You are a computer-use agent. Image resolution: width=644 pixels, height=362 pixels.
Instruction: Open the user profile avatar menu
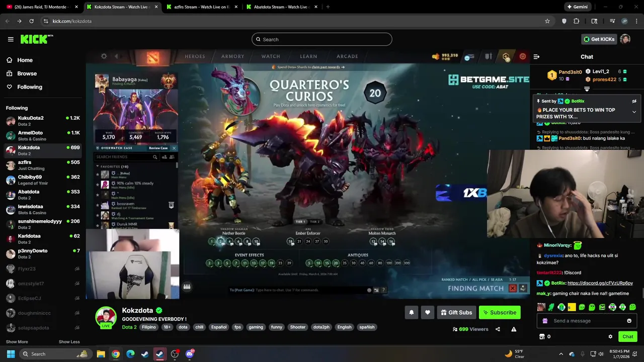pos(625,39)
